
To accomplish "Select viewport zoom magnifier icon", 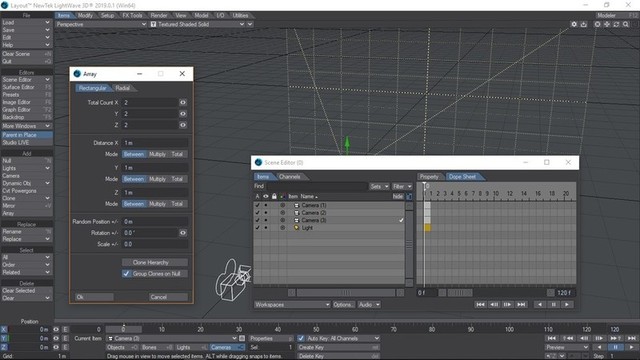I will point(626,24).
